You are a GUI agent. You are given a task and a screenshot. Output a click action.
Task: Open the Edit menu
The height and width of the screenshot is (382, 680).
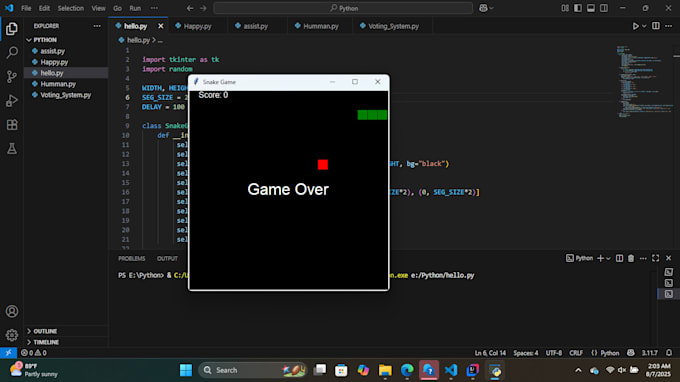tap(44, 8)
